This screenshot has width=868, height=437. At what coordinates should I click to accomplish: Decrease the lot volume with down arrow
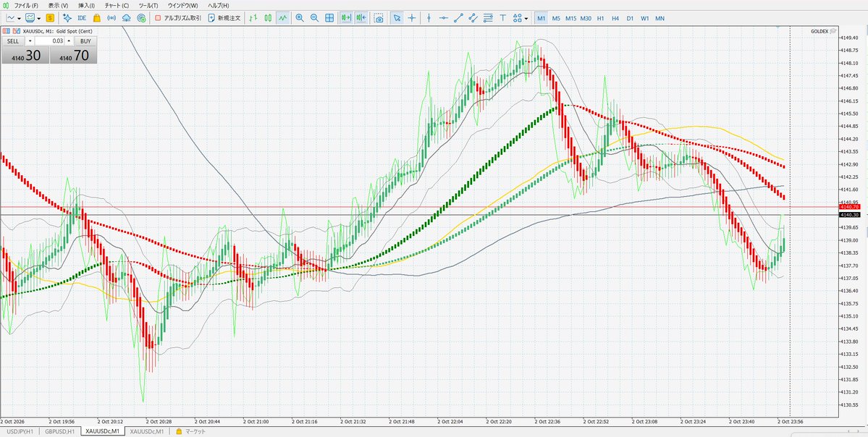[x=30, y=41]
